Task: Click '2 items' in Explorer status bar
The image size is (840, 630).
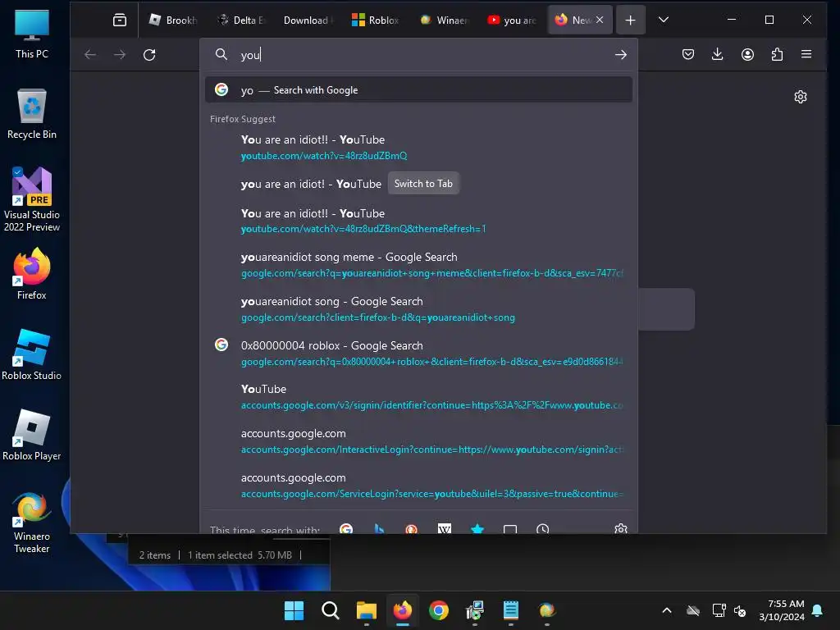Action: 155,555
